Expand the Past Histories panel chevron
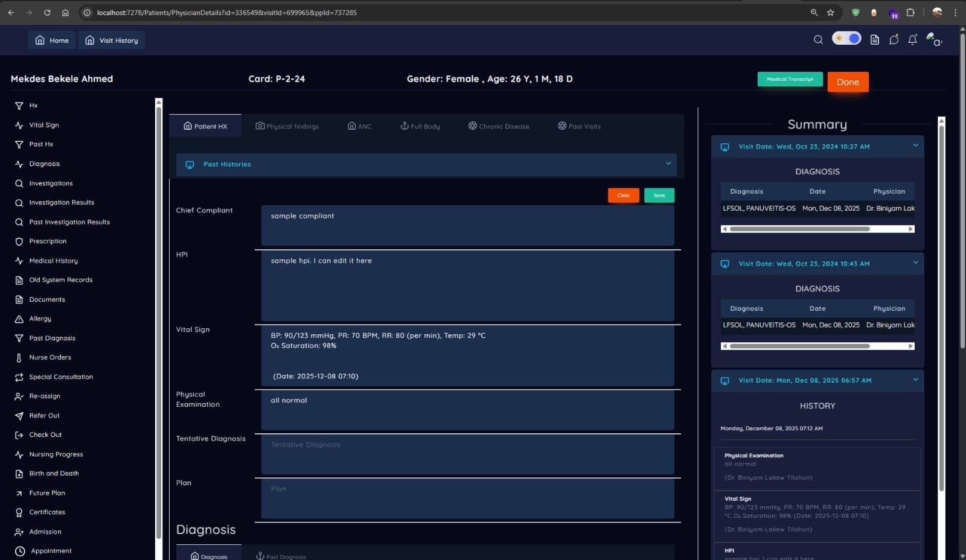966x560 pixels. (x=668, y=164)
